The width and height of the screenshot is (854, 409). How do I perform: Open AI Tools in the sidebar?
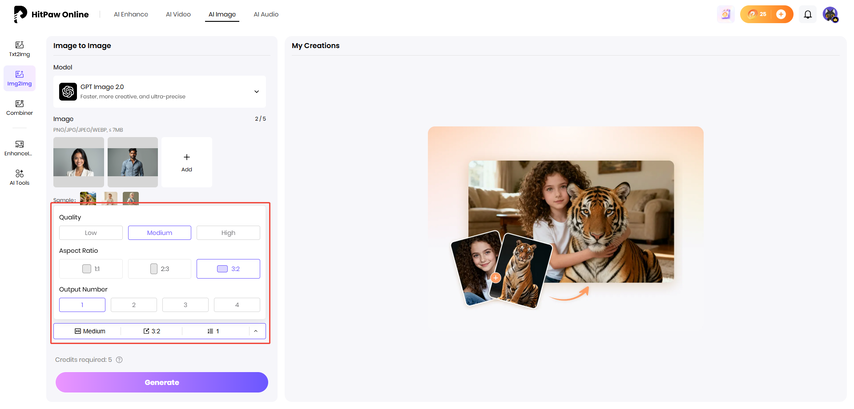pos(19,177)
